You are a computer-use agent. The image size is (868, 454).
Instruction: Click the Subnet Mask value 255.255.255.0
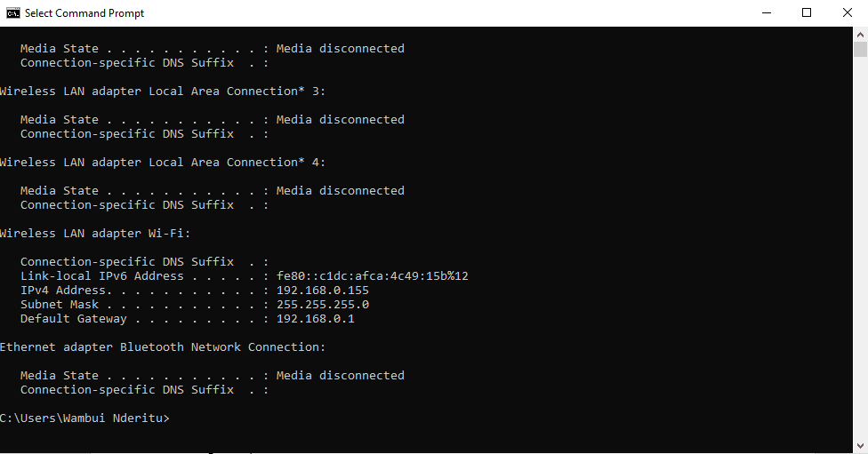coord(323,305)
